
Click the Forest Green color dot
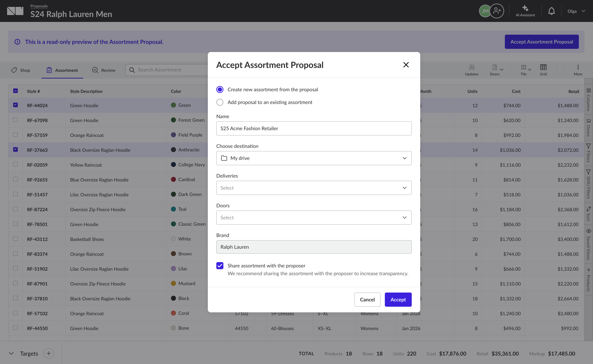(173, 120)
